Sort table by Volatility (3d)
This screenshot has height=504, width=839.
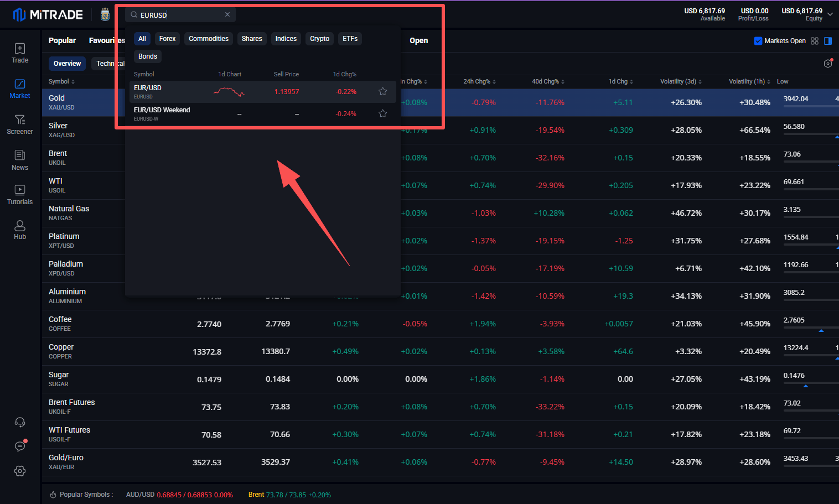[x=681, y=81]
